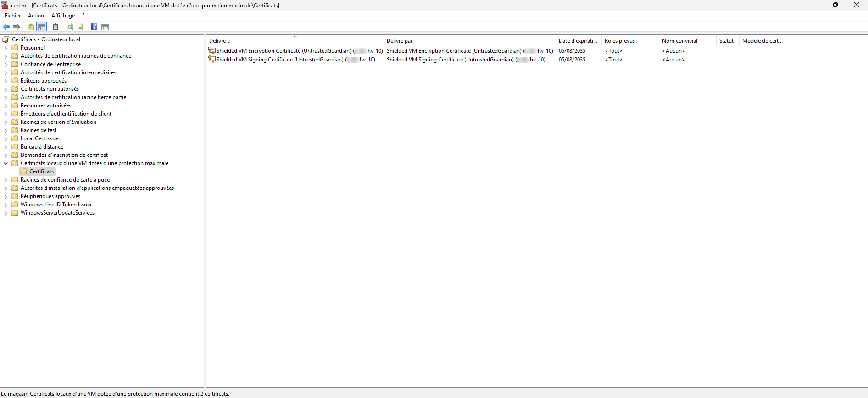The width and height of the screenshot is (868, 398).
Task: Select the Windows Live ID Token Issuer folder
Action: click(56, 205)
